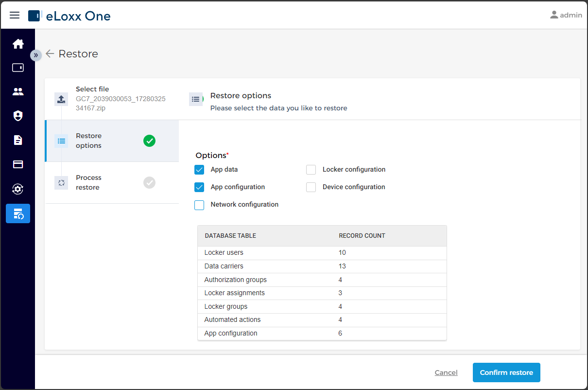This screenshot has width=588, height=390.
Task: Select the Automated actions table row
Action: (x=322, y=320)
